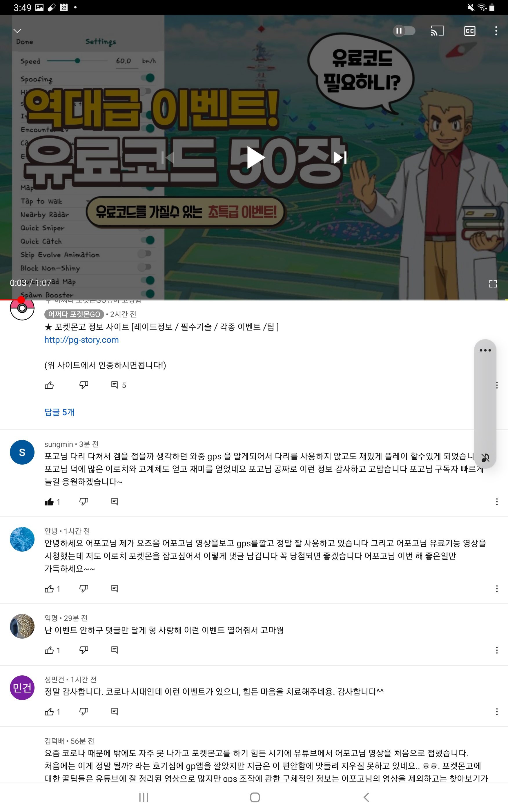This screenshot has width=508, height=812.
Task: Cast the video to another screen
Action: pos(437,31)
